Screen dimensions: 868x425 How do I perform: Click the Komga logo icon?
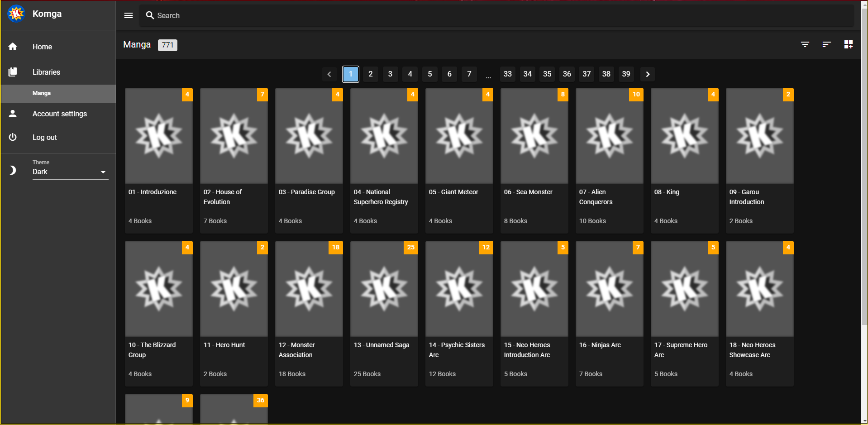[16, 14]
